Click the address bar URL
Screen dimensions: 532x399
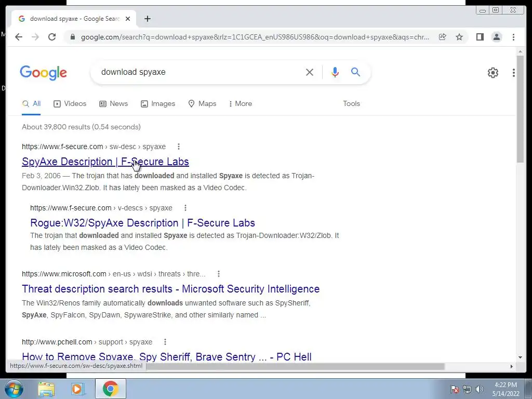coord(255,37)
